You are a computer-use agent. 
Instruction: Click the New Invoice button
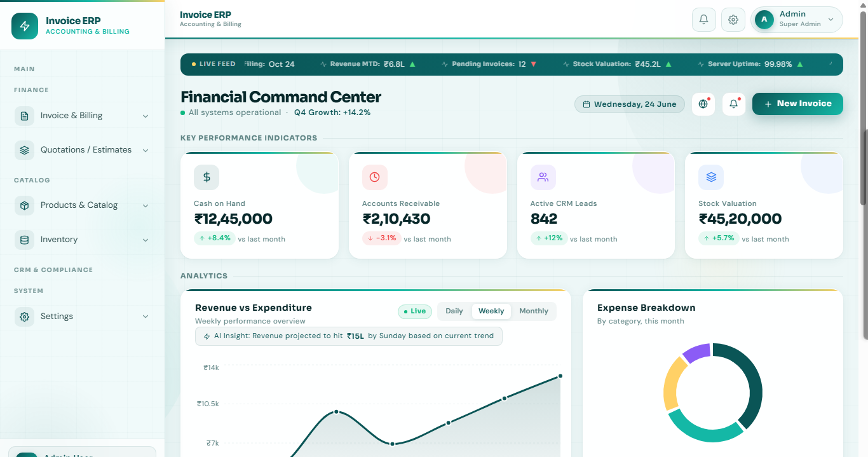click(x=797, y=104)
